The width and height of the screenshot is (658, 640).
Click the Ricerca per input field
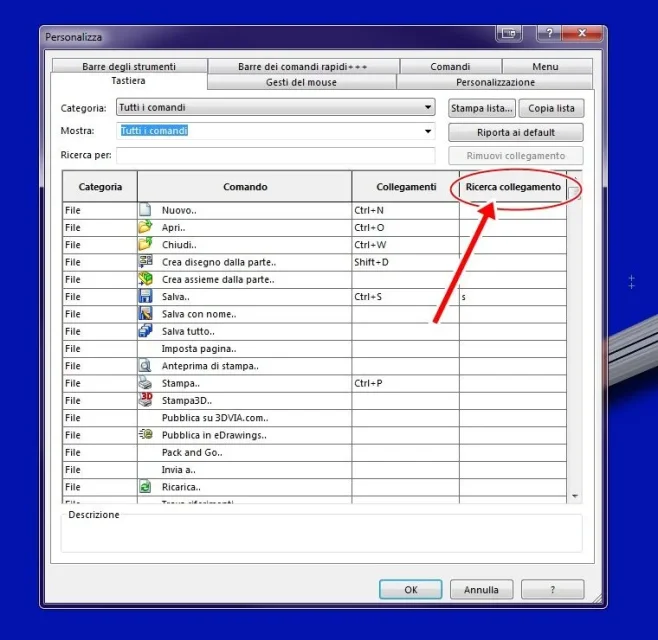coord(276,155)
